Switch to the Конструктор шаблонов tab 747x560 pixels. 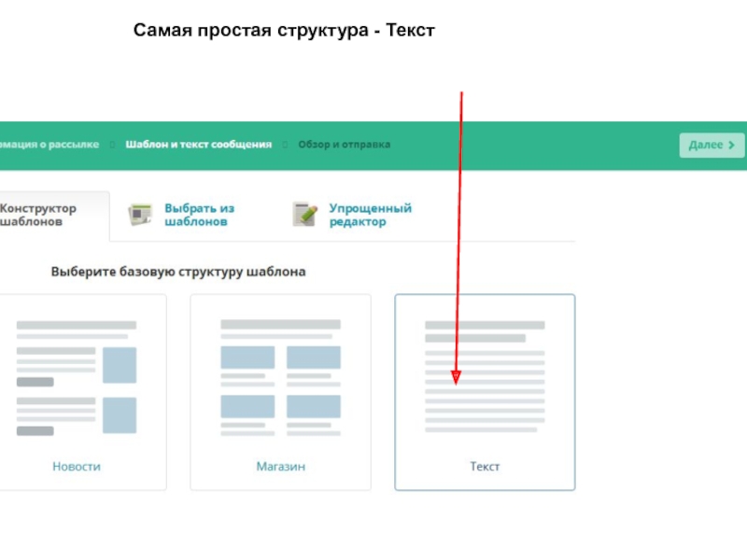point(53,216)
